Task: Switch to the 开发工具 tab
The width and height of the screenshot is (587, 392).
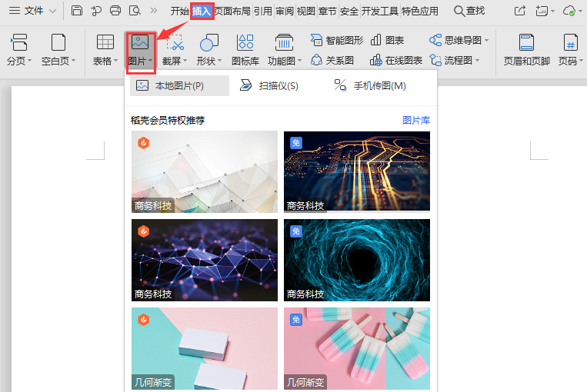Action: [x=379, y=12]
